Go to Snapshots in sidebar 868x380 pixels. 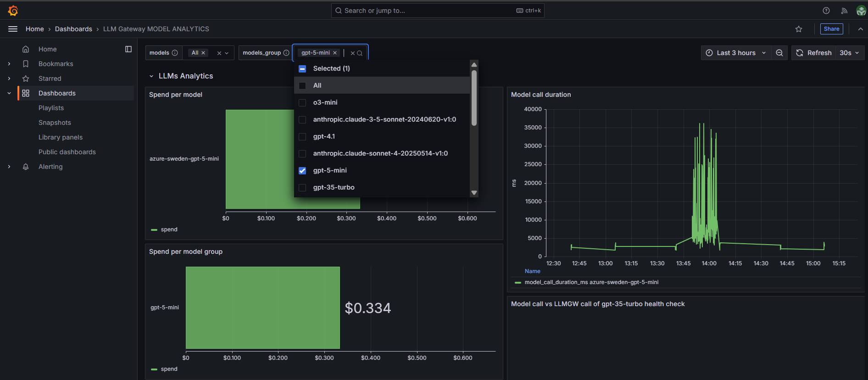point(55,123)
